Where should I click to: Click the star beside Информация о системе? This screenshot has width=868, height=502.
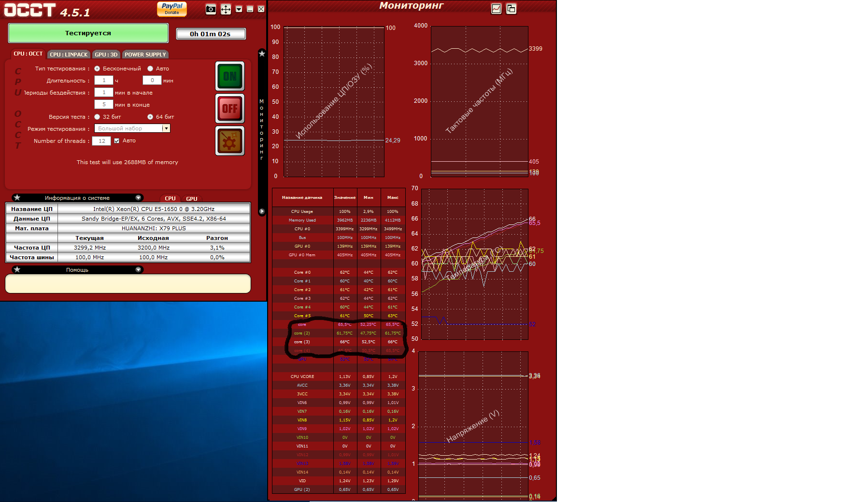17,197
